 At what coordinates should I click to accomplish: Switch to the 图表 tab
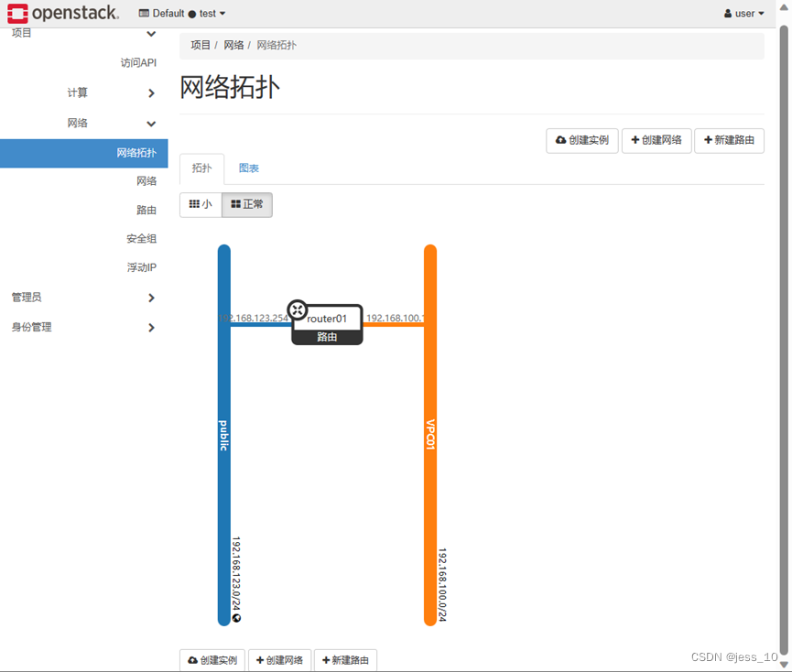249,168
